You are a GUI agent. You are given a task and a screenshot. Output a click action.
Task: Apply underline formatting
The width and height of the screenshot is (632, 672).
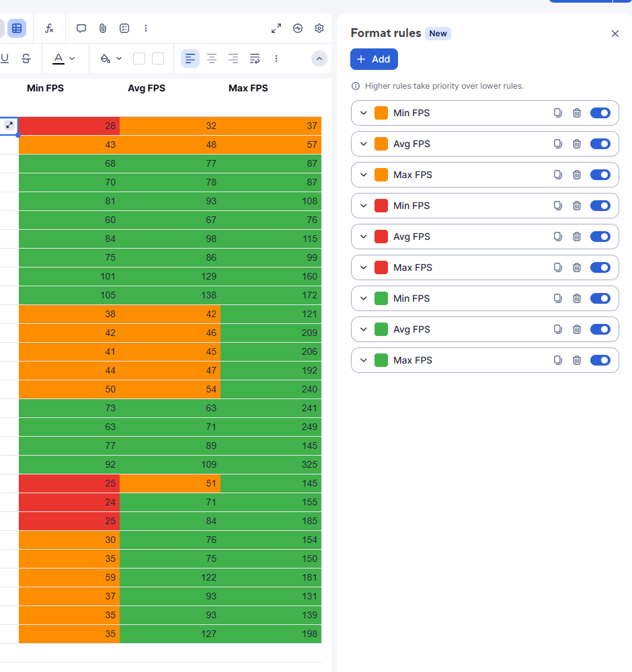pos(5,58)
